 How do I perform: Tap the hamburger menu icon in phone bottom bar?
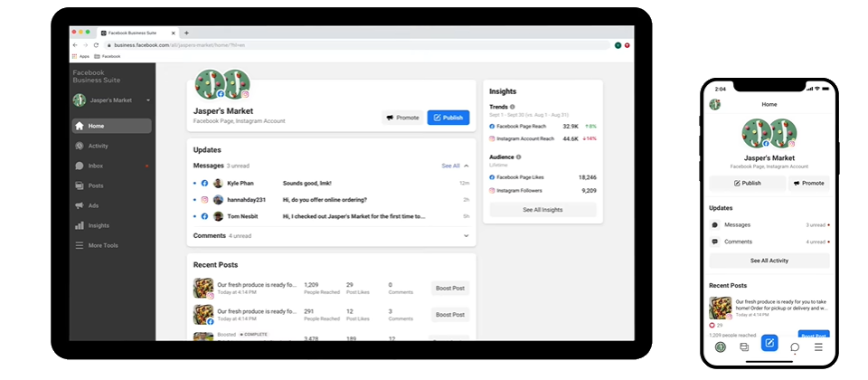[818, 347]
